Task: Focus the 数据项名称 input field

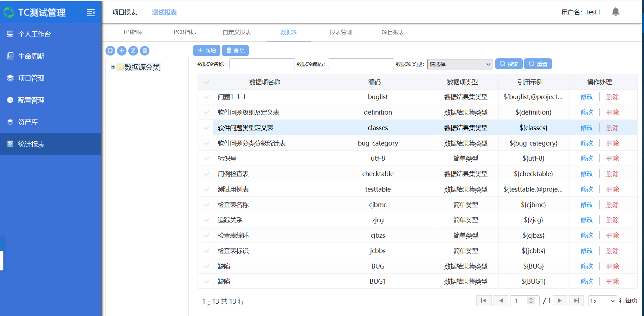Action: pyautogui.click(x=262, y=64)
